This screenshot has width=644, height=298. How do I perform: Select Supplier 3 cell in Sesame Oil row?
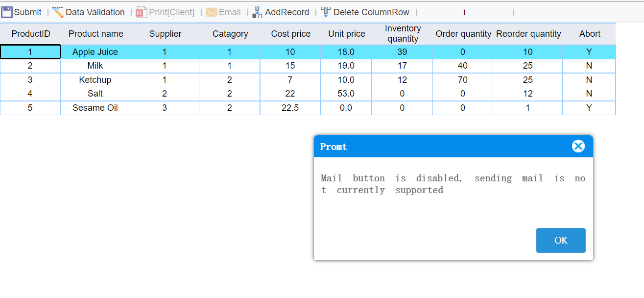pos(165,108)
